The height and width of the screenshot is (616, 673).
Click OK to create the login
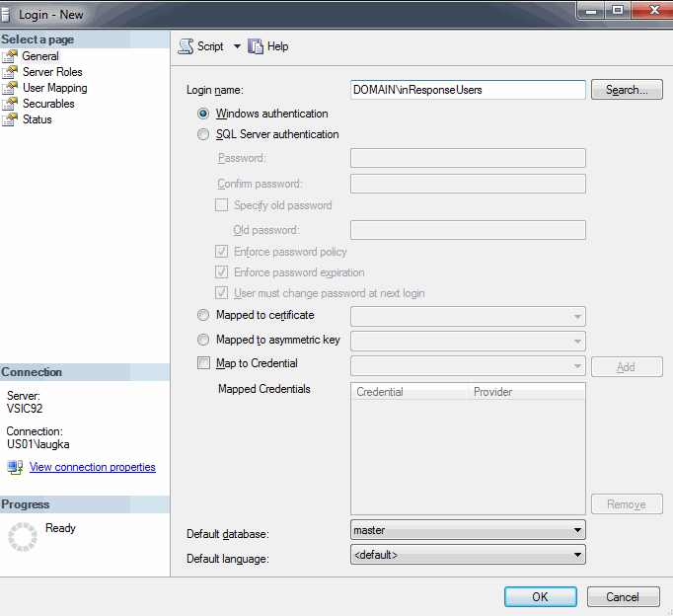click(x=541, y=596)
